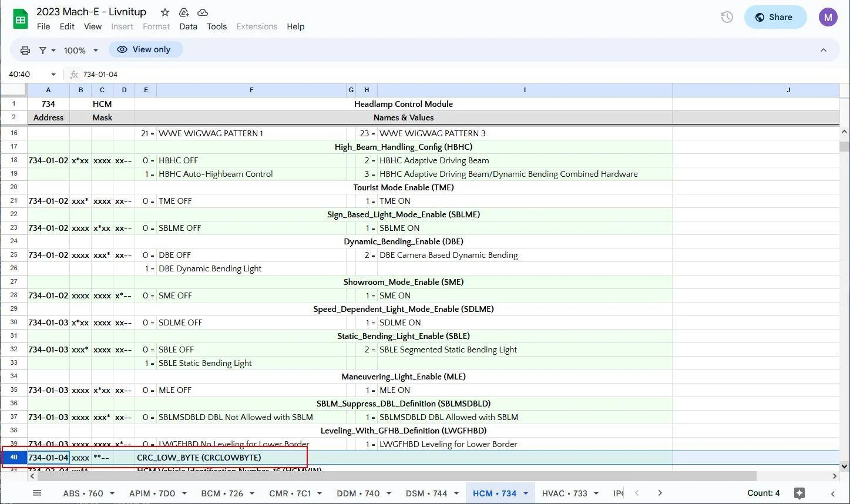Open the filter views funnel icon
This screenshot has width=850, height=504.
pyautogui.click(x=43, y=51)
